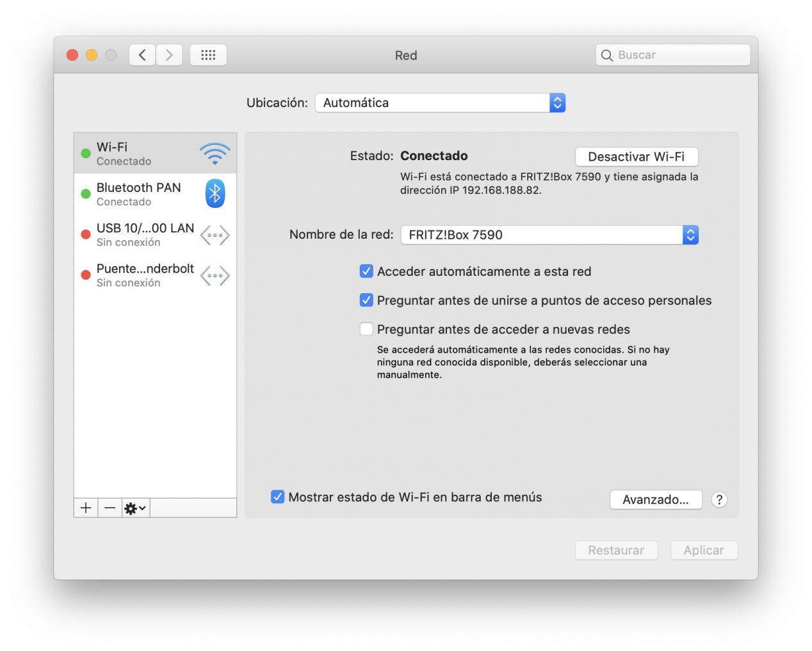The width and height of the screenshot is (812, 651).
Task: Enable Preguntar antes de acceder a nuevas redes
Action: click(366, 329)
